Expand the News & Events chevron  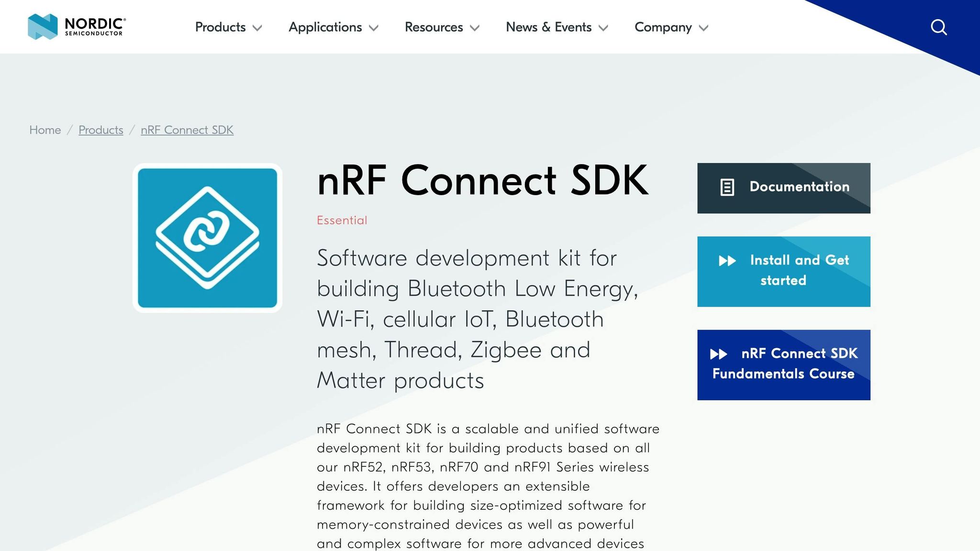click(x=603, y=28)
